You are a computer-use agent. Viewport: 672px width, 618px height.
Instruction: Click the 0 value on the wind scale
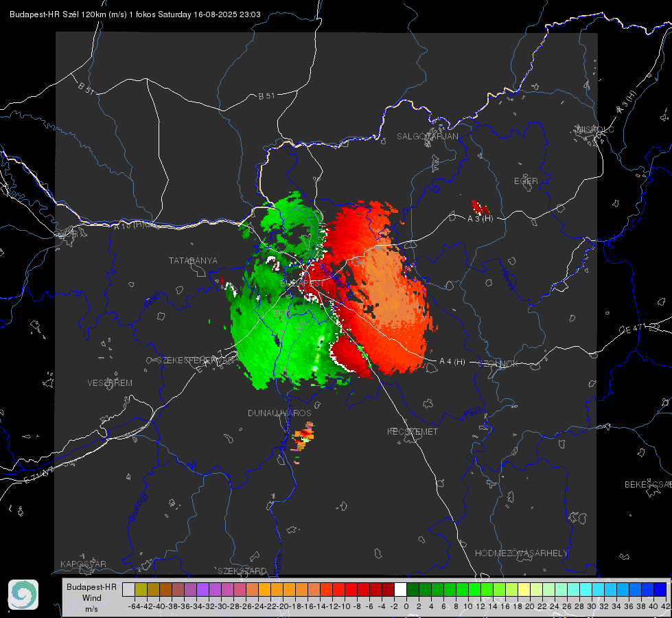pos(406,606)
